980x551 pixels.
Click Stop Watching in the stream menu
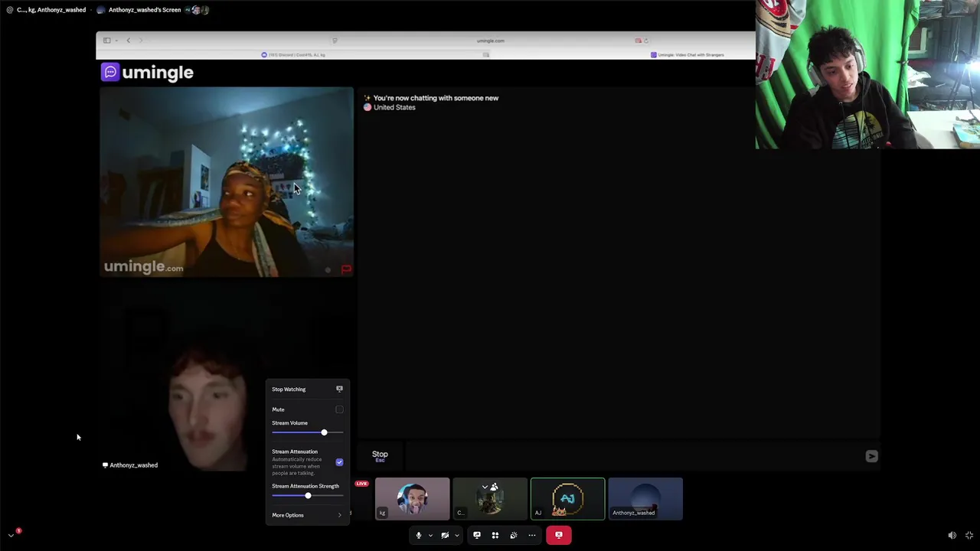[307, 389]
